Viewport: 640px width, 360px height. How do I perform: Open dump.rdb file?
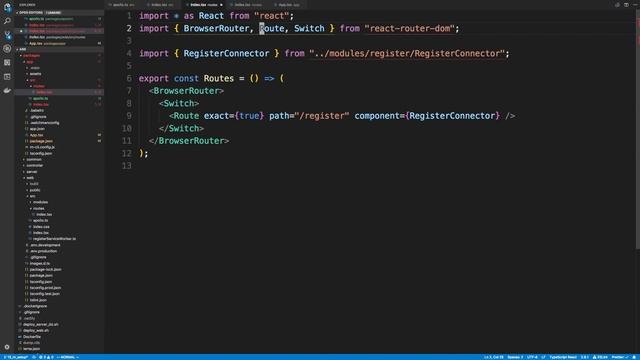point(31,343)
